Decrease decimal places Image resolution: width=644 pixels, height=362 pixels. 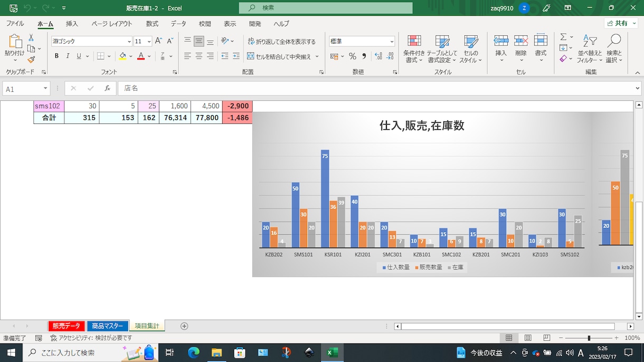pos(391,56)
